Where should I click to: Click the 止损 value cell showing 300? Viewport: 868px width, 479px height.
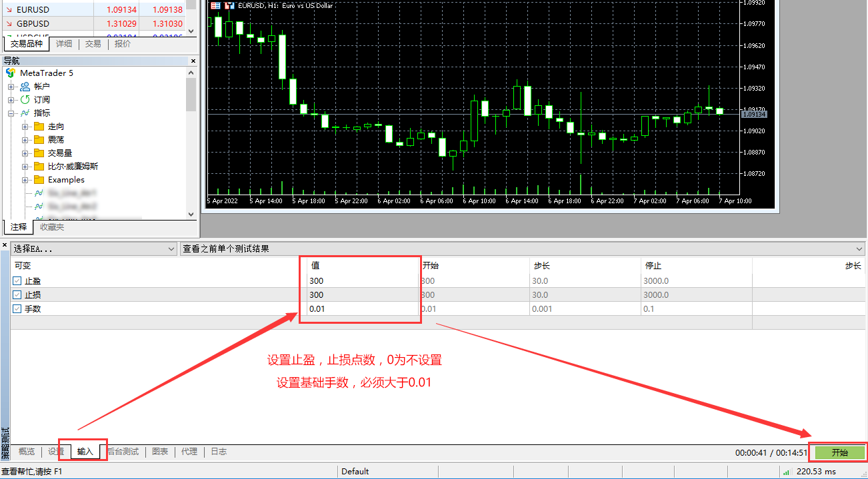tap(363, 294)
